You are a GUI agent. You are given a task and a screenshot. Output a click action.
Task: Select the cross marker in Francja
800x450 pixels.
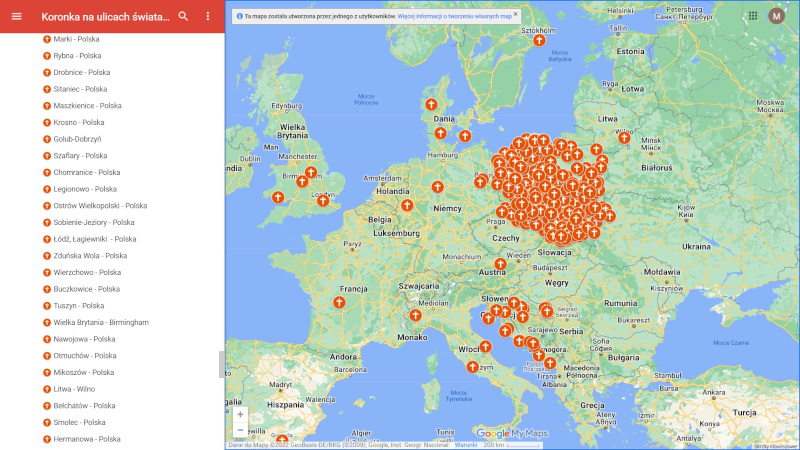[339, 303]
